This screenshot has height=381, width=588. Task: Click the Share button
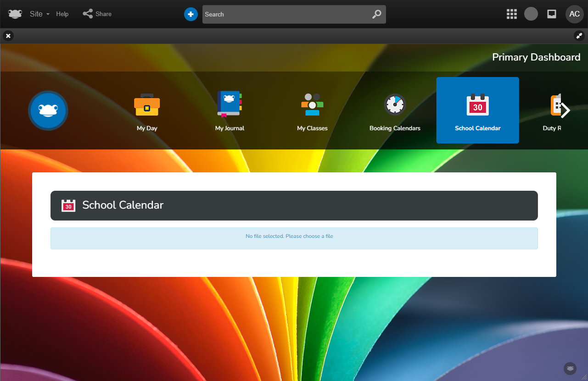point(97,14)
